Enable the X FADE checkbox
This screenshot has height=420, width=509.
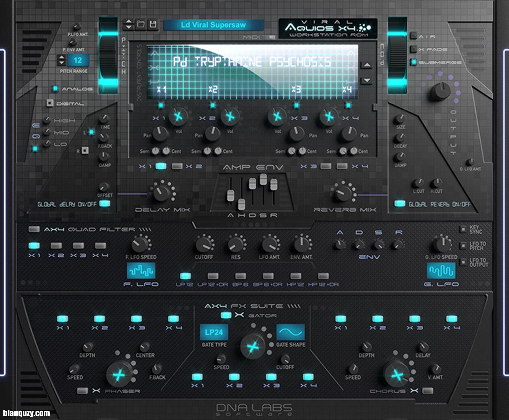[x=413, y=49]
